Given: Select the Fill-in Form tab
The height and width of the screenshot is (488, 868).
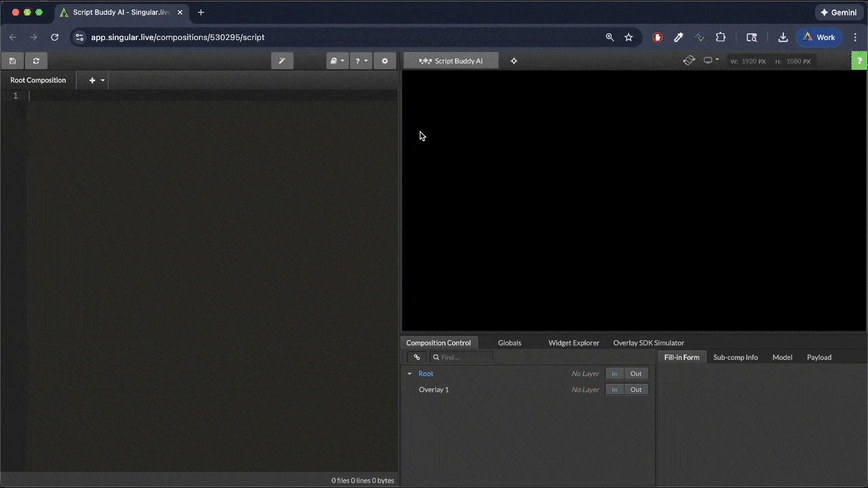Looking at the screenshot, I should tap(682, 357).
